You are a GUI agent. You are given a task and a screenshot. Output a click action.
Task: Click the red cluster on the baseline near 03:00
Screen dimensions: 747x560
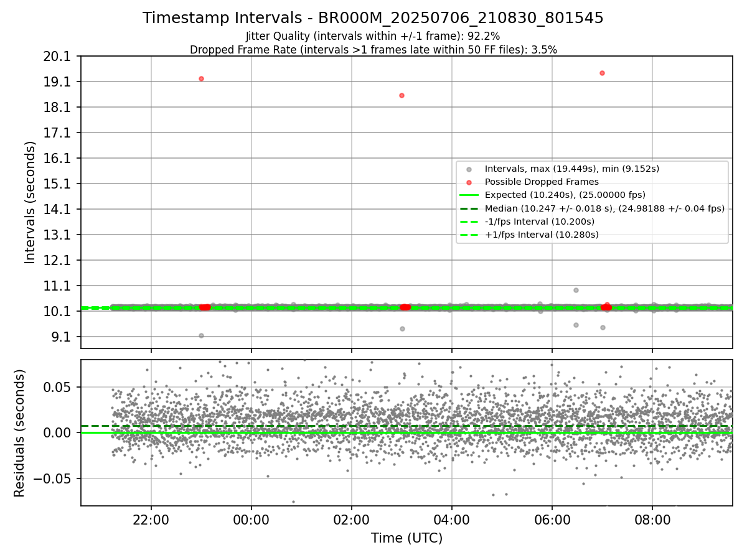coord(405,307)
